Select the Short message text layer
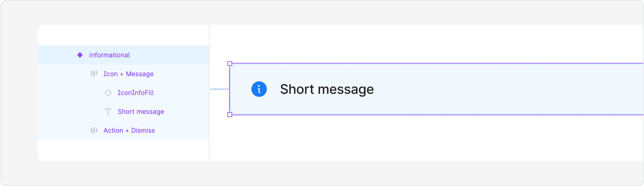This screenshot has width=644, height=186. click(141, 111)
